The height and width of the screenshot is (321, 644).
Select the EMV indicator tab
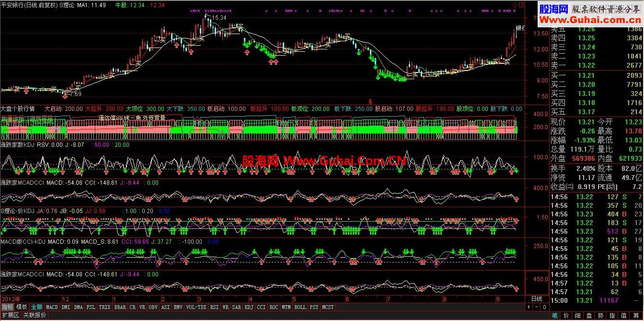click(178, 307)
